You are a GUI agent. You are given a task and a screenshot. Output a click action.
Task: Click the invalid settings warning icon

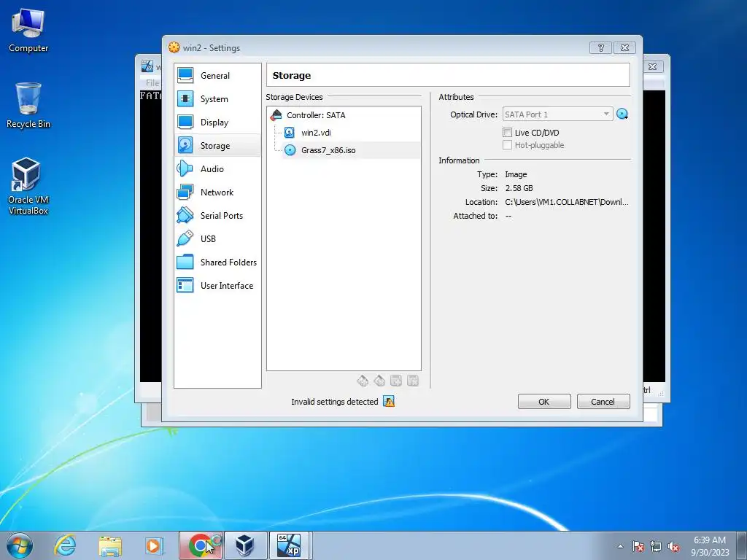point(389,402)
